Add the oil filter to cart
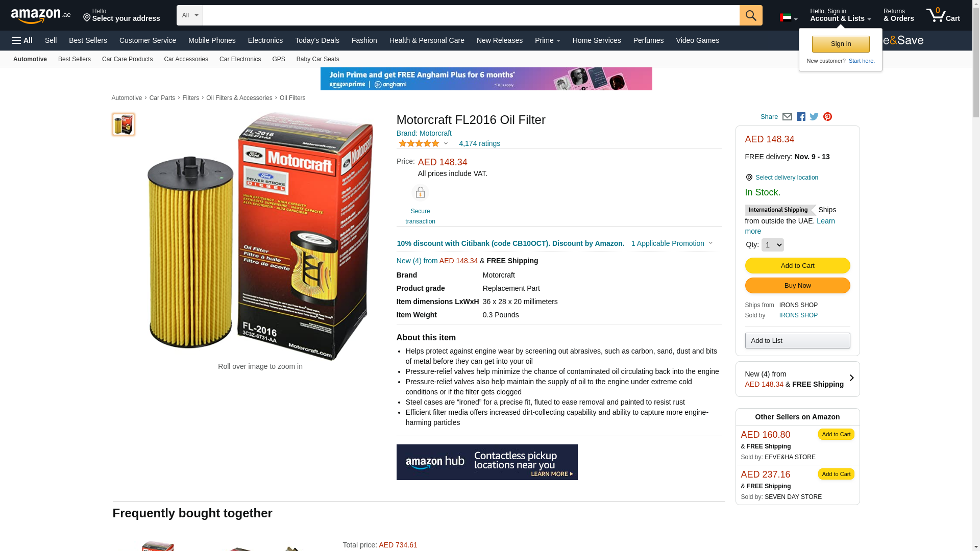The width and height of the screenshot is (980, 551). 797,265
